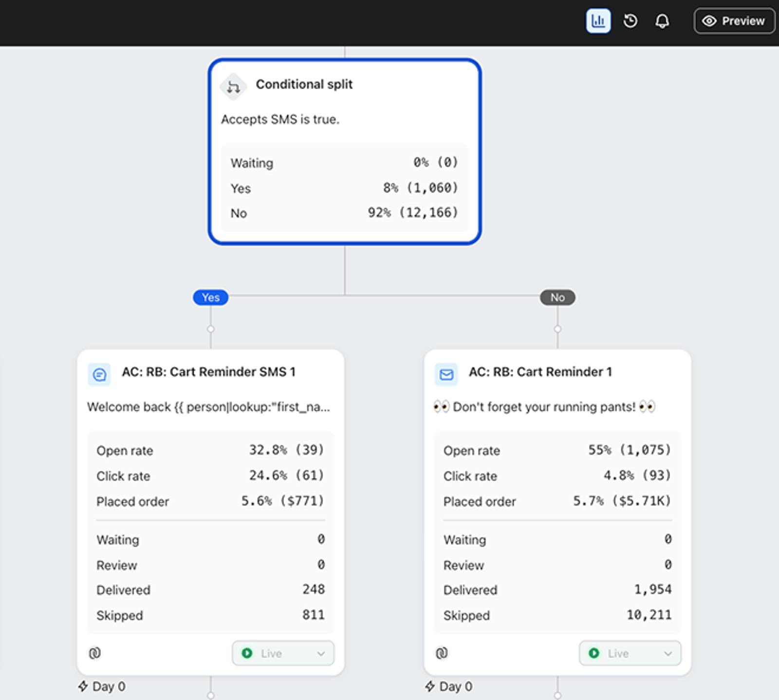Click the Preview button
This screenshot has height=700, width=779.
pos(734,21)
